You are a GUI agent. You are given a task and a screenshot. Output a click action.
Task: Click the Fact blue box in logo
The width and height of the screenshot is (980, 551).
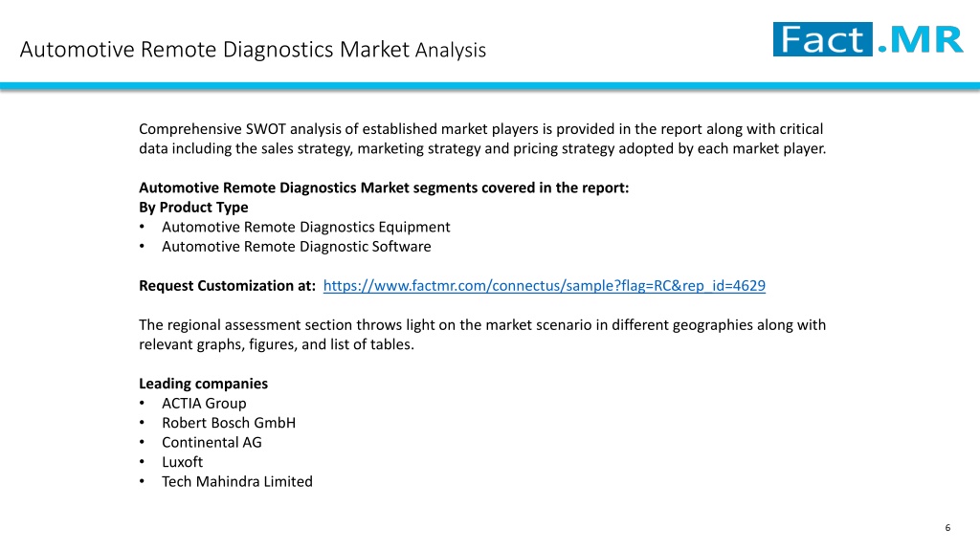pyautogui.click(x=822, y=39)
